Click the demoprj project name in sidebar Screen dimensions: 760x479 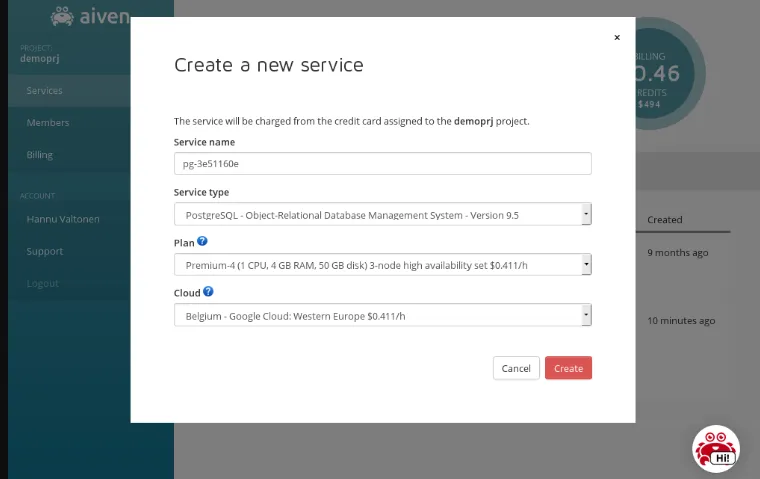pos(40,59)
